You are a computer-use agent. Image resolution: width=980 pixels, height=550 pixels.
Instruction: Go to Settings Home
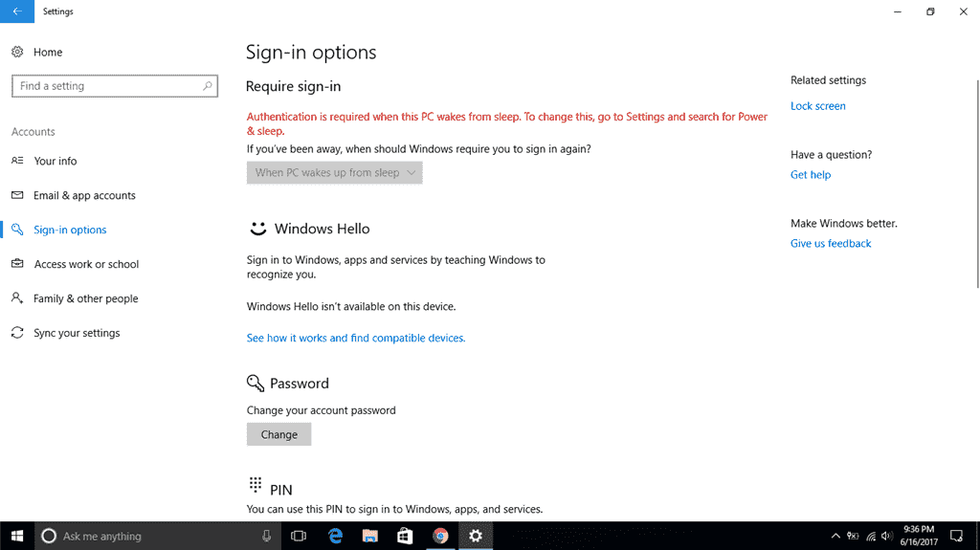pyautogui.click(x=48, y=52)
